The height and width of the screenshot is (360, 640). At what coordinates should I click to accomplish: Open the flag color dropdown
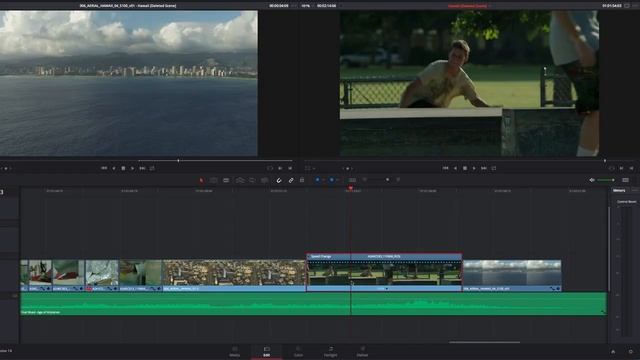point(323,180)
